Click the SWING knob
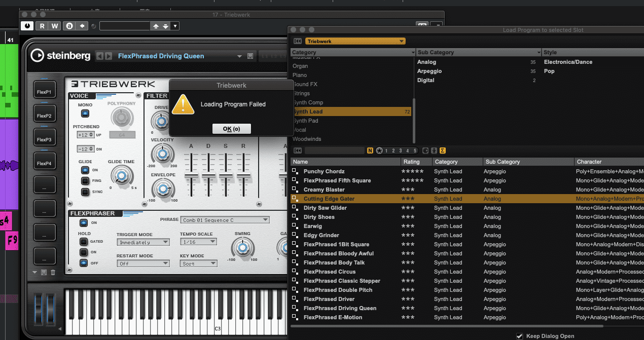Image resolution: width=644 pixels, height=340 pixels. [242, 247]
